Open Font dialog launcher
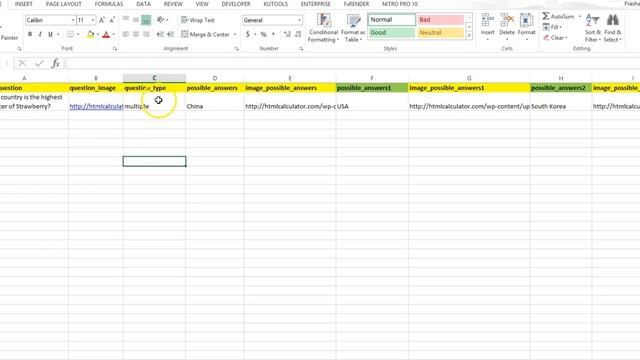Screen dimensions: 640x360 pos(115,49)
